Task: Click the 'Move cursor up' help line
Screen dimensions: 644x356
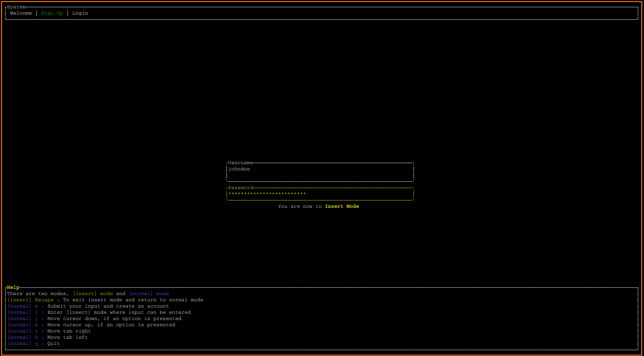Action: [91, 325]
